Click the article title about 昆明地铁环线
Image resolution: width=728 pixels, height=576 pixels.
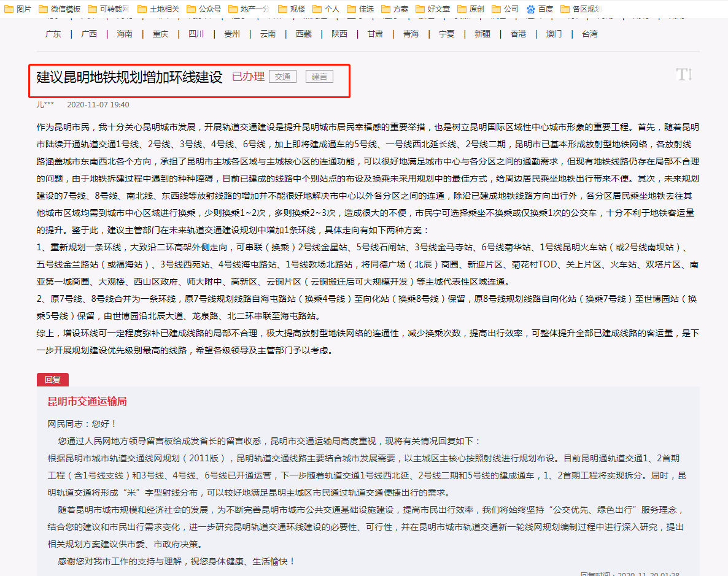point(130,77)
